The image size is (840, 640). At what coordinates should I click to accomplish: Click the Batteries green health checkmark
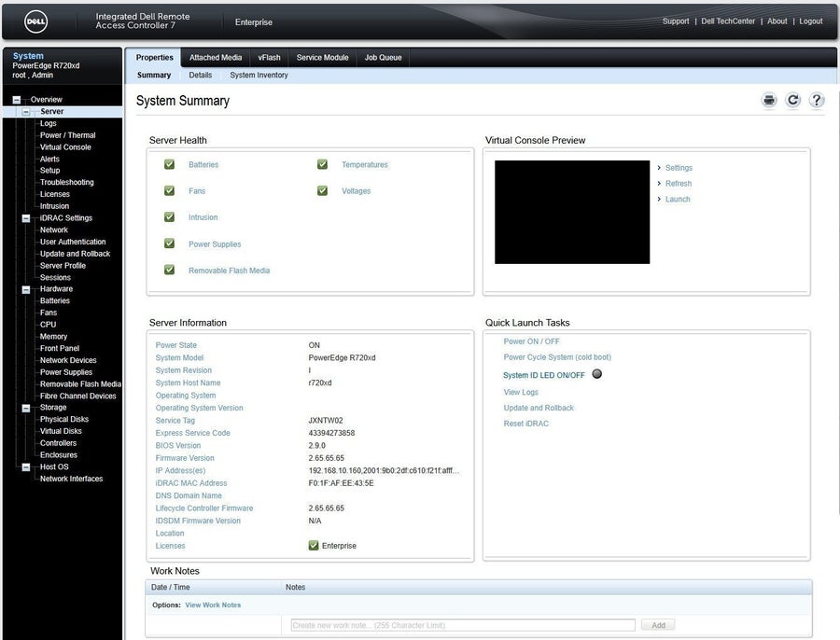click(x=169, y=164)
